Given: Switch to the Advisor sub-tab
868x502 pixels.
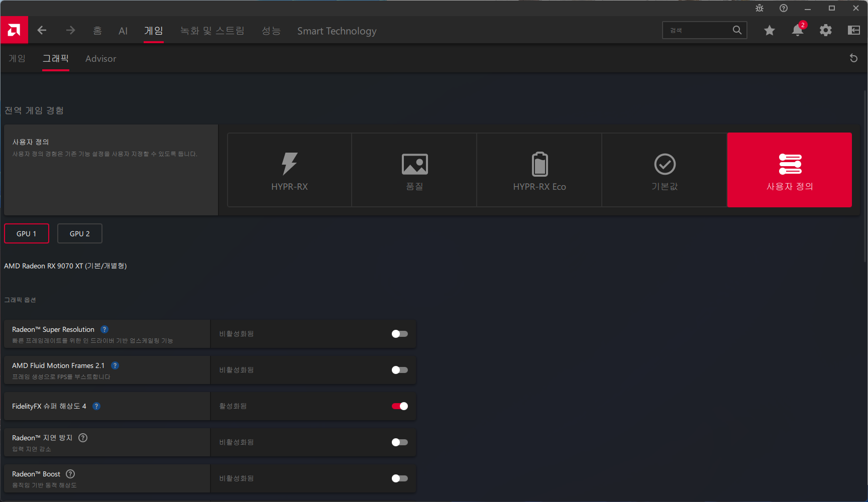Looking at the screenshot, I should click(x=100, y=58).
